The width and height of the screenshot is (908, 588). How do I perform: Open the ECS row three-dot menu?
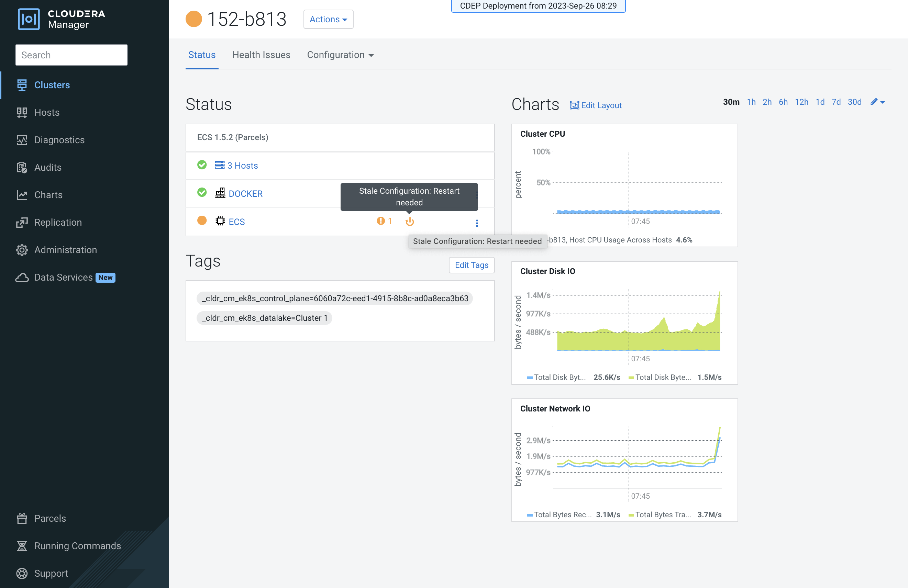point(476,223)
